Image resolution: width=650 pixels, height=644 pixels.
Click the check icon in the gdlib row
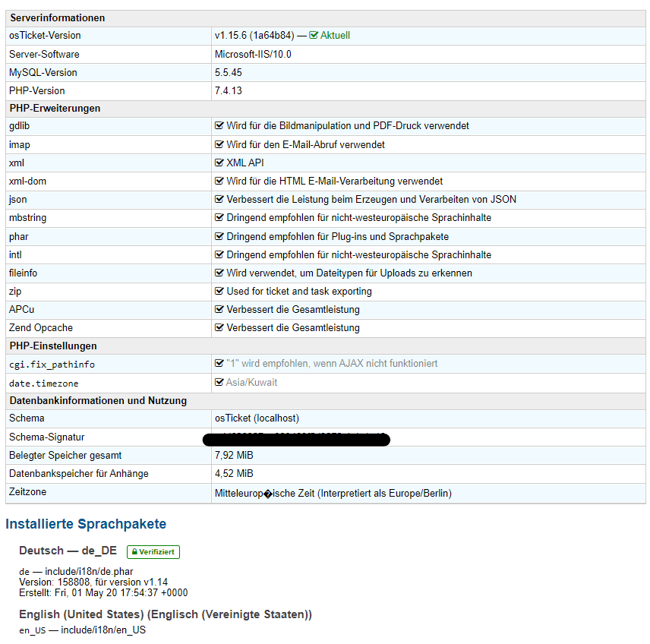coord(219,126)
